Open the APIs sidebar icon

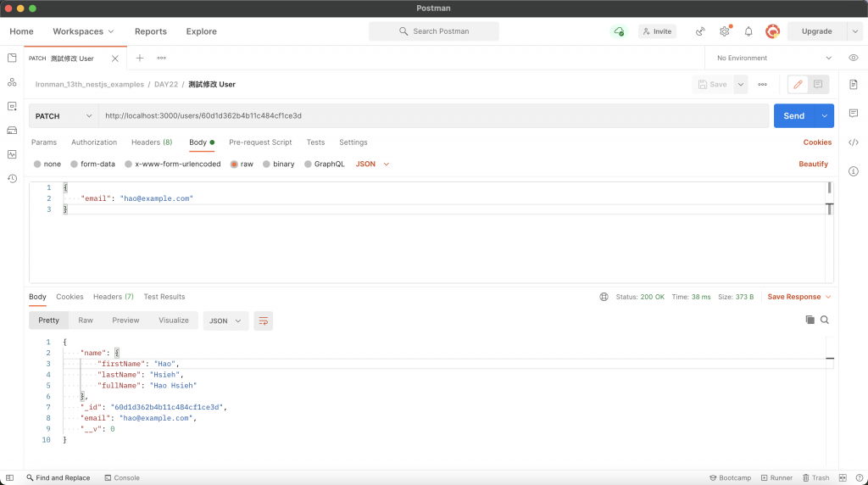click(12, 82)
